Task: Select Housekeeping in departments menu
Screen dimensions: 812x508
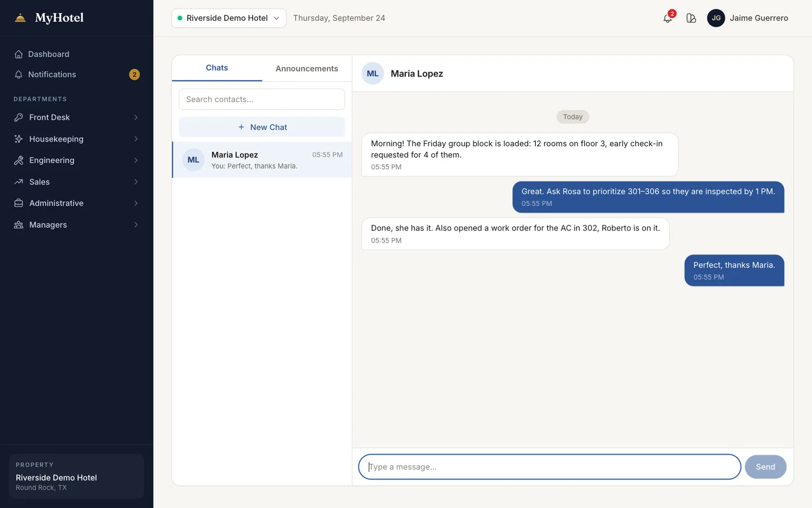Action: coord(77,139)
